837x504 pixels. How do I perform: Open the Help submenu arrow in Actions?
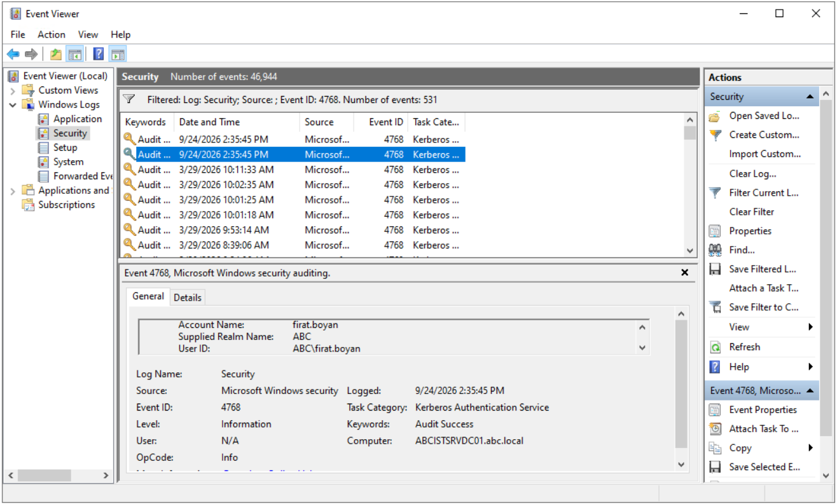click(x=810, y=367)
